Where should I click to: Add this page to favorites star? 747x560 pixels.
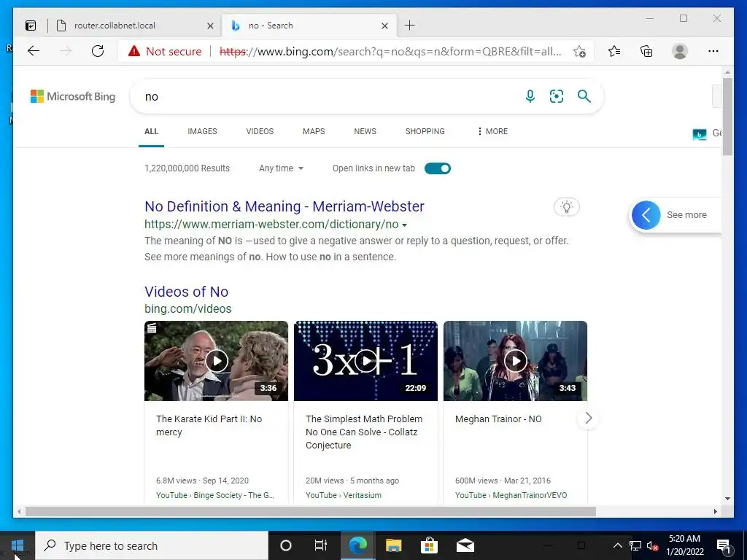pos(579,52)
